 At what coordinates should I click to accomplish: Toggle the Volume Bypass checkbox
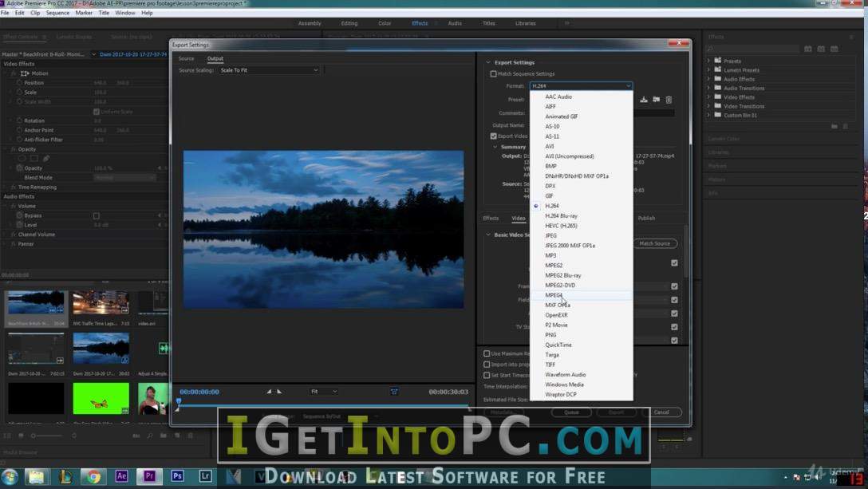[x=97, y=215]
